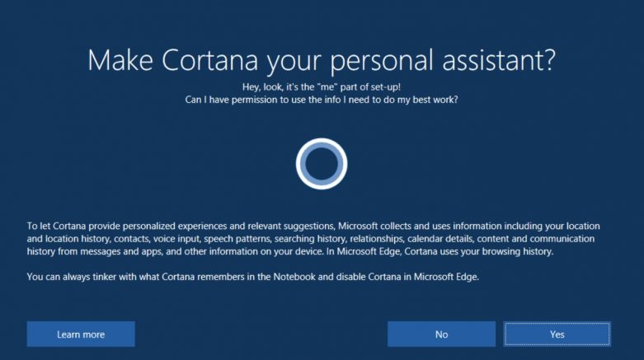Screen dimensions: 644x360
Task: Click the word 'Cortana' in the heading
Action: (210, 60)
